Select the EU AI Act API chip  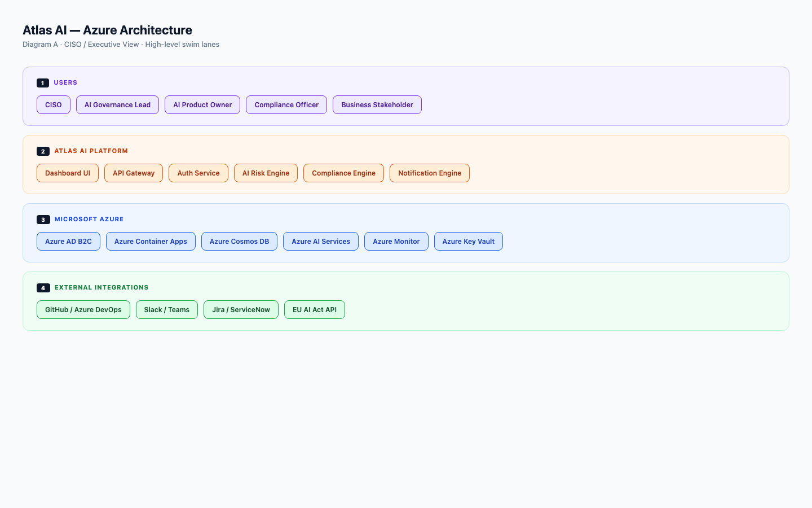(x=315, y=310)
